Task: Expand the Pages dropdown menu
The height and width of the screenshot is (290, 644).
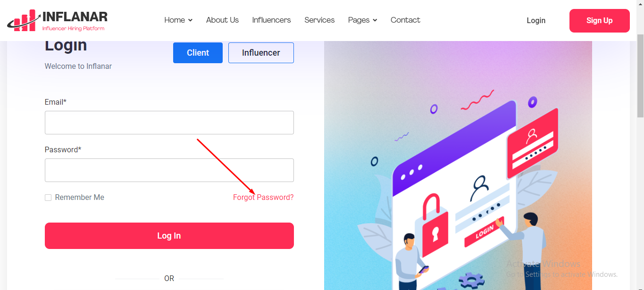Action: tap(362, 20)
